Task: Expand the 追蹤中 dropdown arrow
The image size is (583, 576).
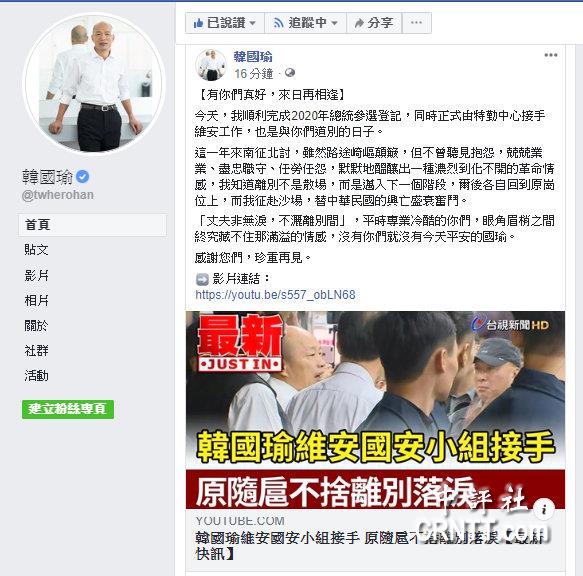Action: click(x=334, y=23)
